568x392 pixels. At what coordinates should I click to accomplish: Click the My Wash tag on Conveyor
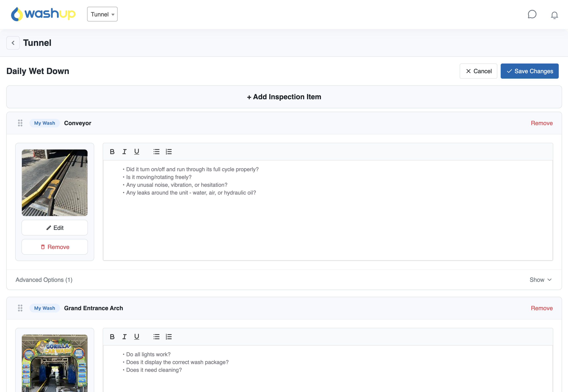[44, 123]
